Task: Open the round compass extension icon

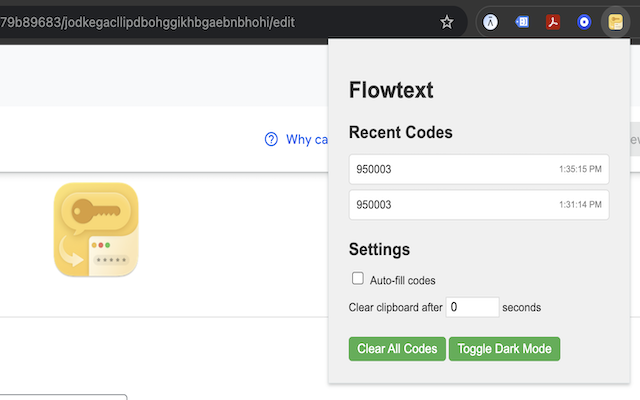Action: [x=490, y=22]
